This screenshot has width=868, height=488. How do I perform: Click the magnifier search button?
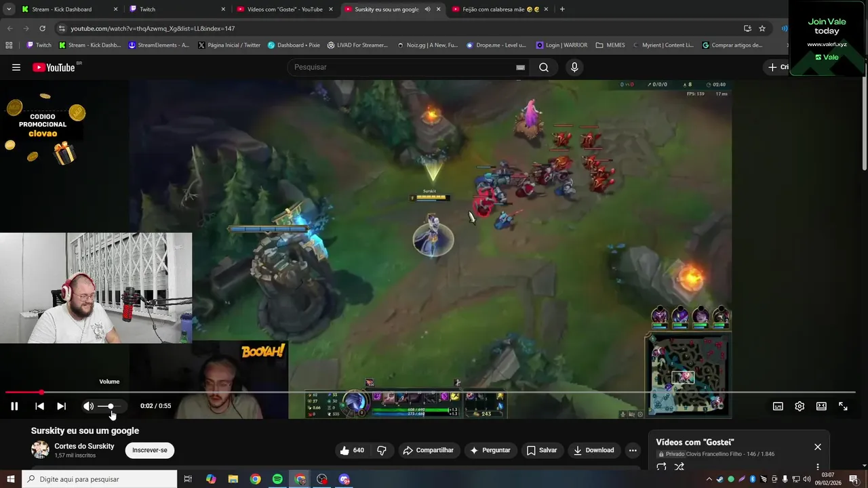click(x=544, y=67)
